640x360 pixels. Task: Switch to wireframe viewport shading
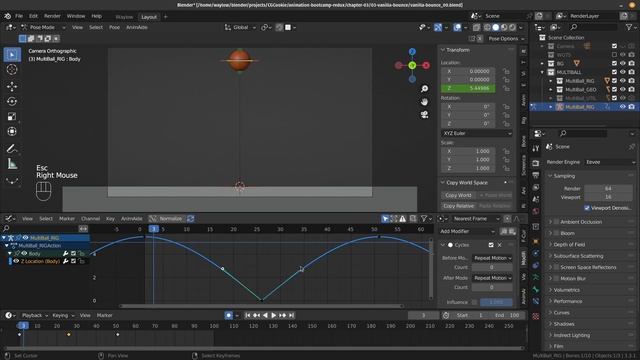click(x=487, y=27)
